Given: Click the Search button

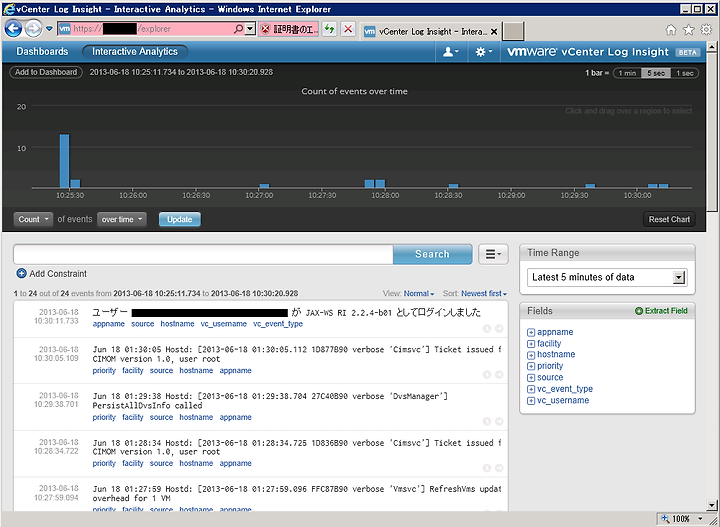Looking at the screenshot, I should coord(433,254).
